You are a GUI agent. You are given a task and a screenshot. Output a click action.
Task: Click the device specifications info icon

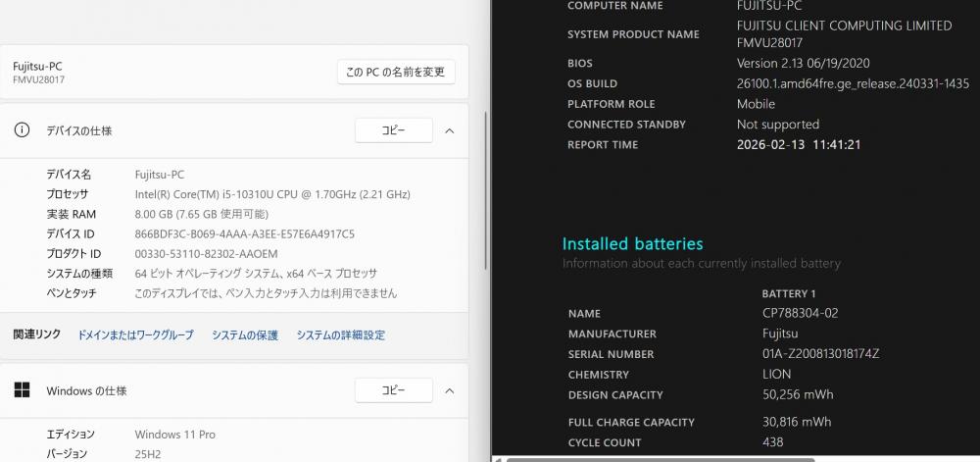(x=22, y=130)
